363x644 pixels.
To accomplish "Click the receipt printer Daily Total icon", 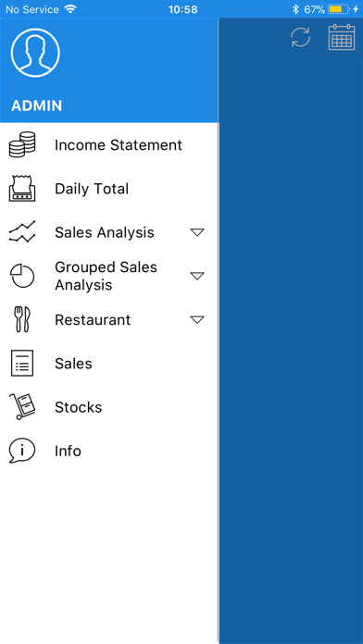I will pyautogui.click(x=22, y=188).
